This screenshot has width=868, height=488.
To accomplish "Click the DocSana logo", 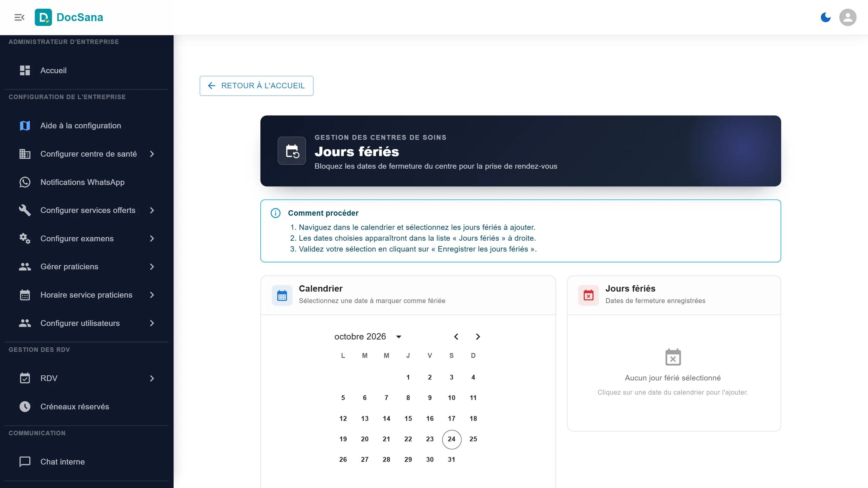I will (69, 17).
